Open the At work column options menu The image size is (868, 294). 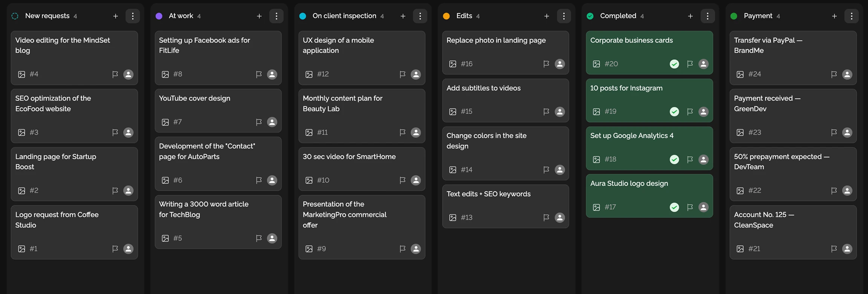276,16
